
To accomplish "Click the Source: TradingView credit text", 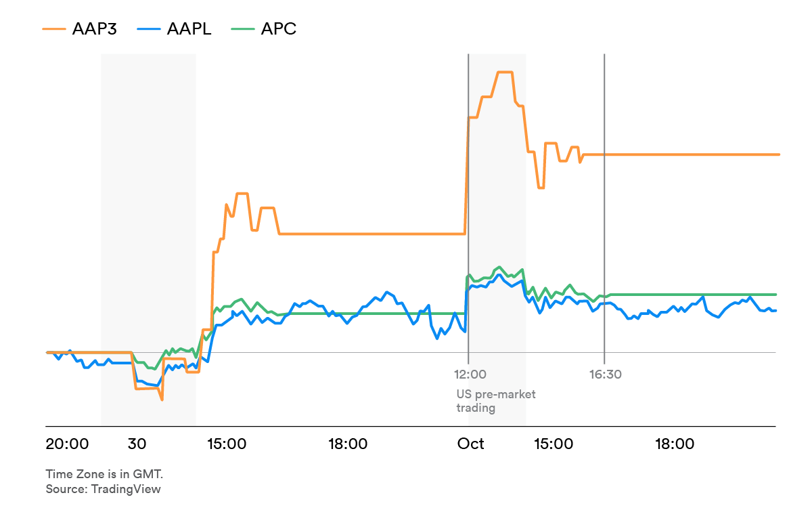I will click(104, 489).
